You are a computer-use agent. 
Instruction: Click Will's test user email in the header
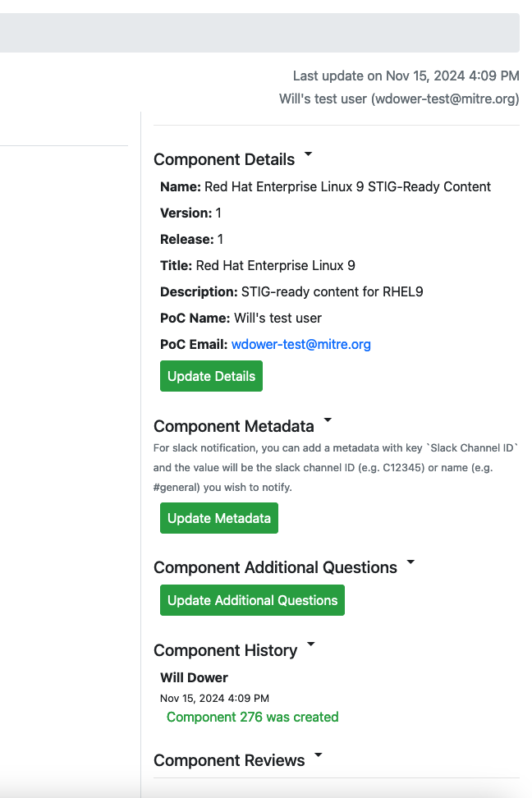(x=398, y=99)
